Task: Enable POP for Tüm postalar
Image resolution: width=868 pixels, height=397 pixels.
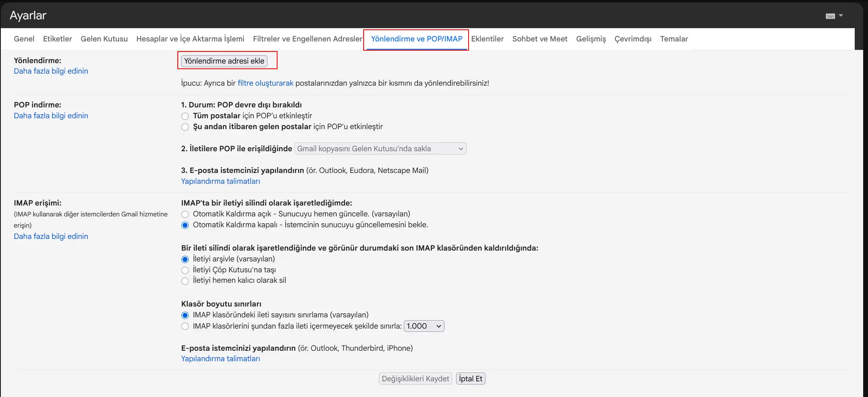Action: [185, 116]
